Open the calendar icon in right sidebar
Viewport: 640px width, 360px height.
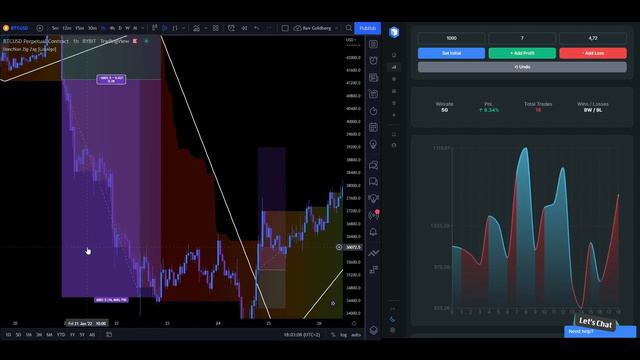click(x=373, y=127)
